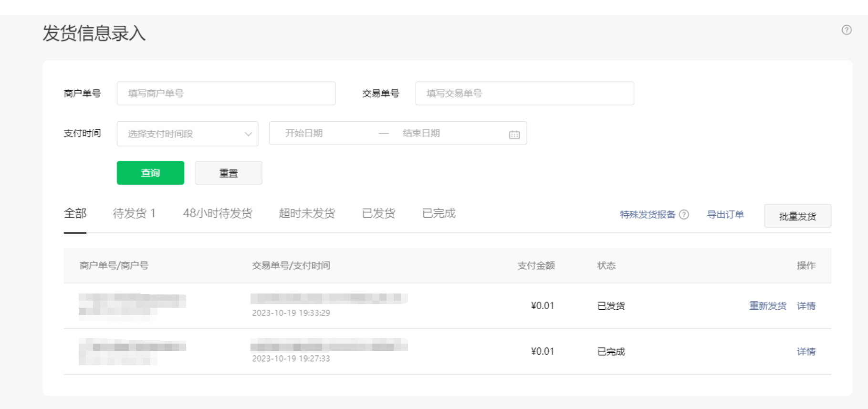
Task: Click the payment time 2023-10-19 19:27:33
Action: pos(291,358)
